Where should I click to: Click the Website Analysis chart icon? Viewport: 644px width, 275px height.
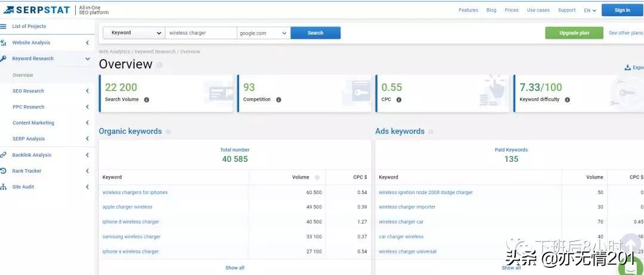(4, 43)
